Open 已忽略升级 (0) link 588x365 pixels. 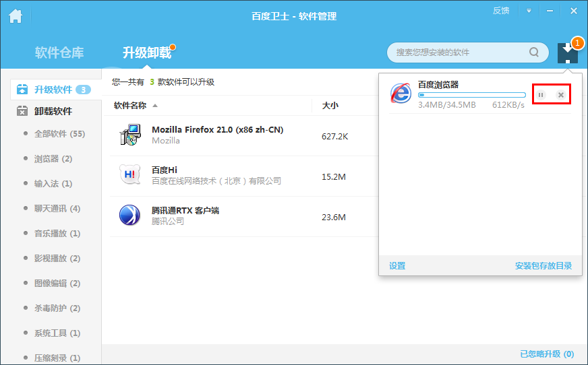pyautogui.click(x=547, y=354)
